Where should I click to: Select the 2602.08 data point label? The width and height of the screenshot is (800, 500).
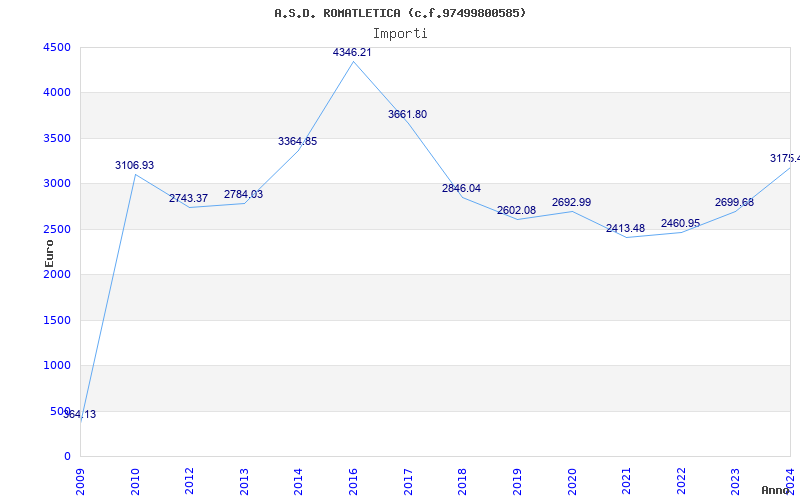516,211
